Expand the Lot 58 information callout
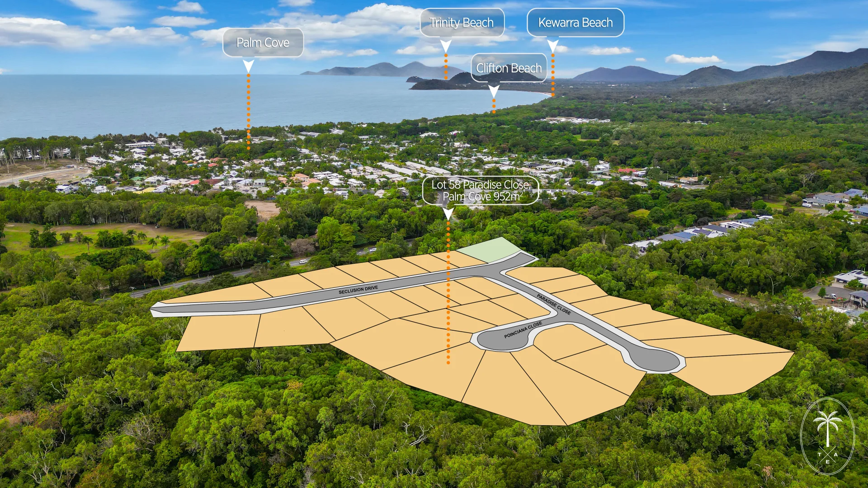868x488 pixels. coord(480,190)
